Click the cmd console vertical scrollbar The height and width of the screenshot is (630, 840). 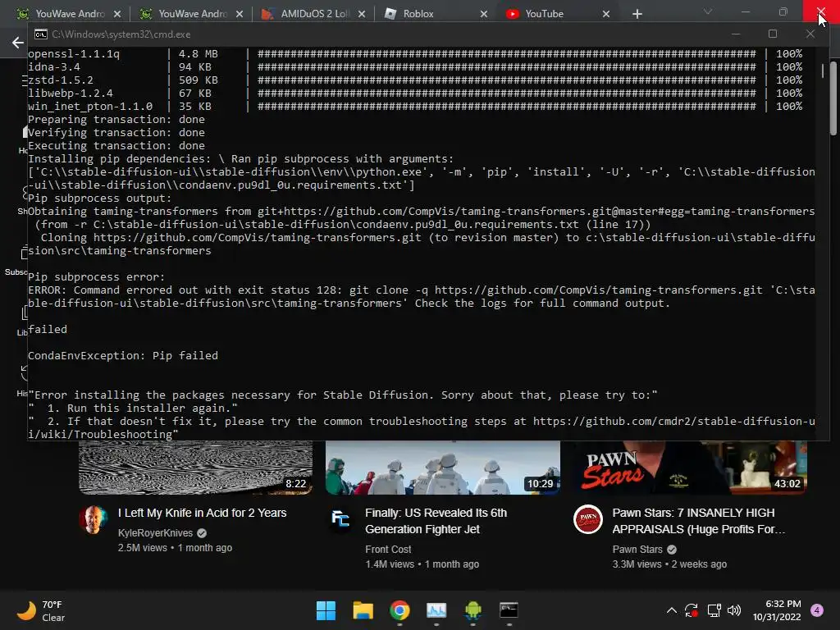pos(822,72)
